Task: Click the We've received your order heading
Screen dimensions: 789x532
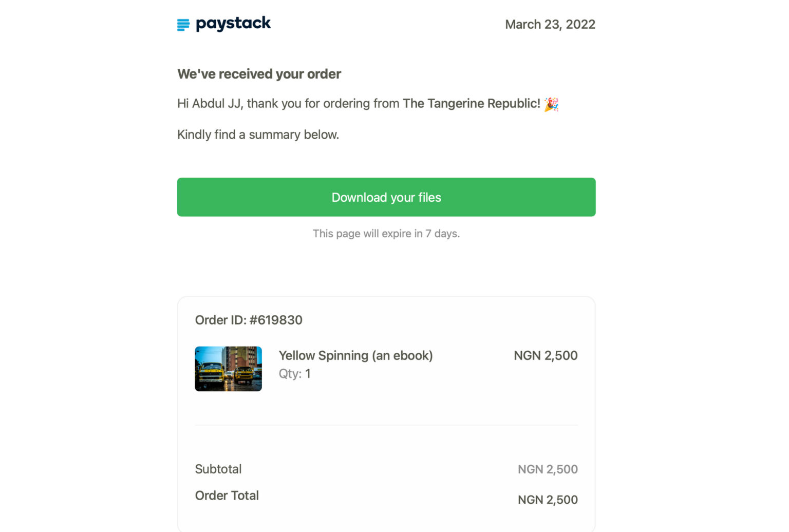Action: tap(259, 73)
